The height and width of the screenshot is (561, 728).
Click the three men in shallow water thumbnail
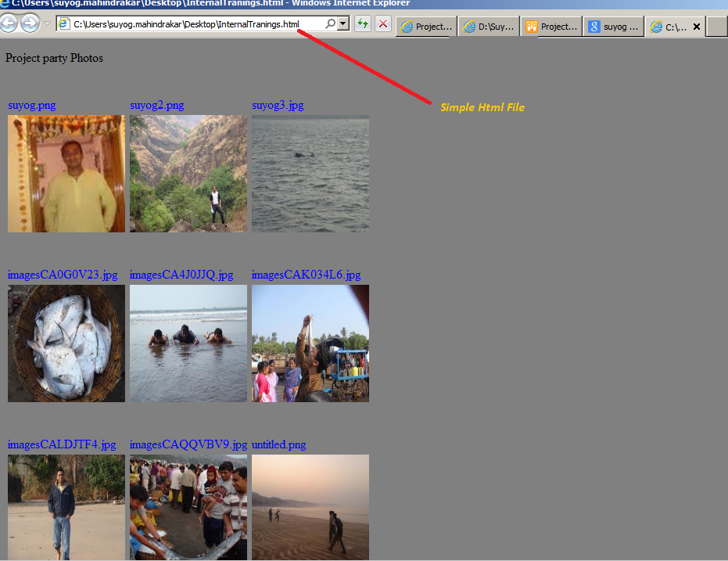pos(188,343)
